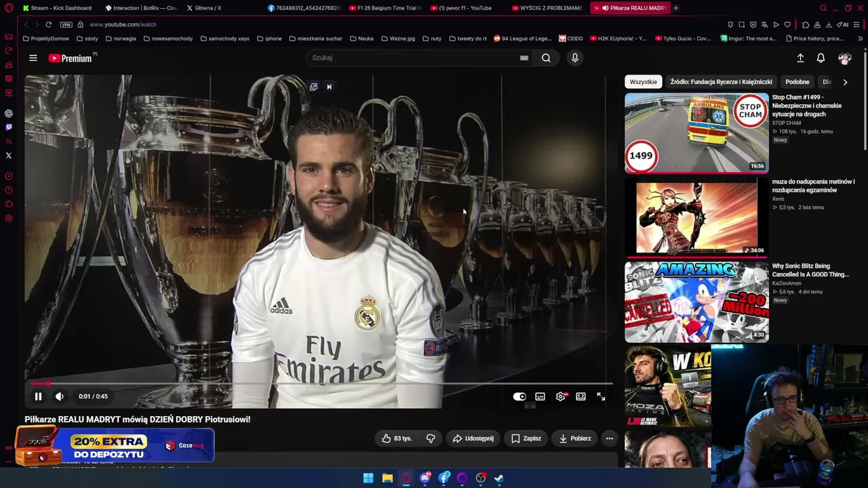
Task: Open Why Sonic Blitz Being Cancelled title
Action: (810, 270)
